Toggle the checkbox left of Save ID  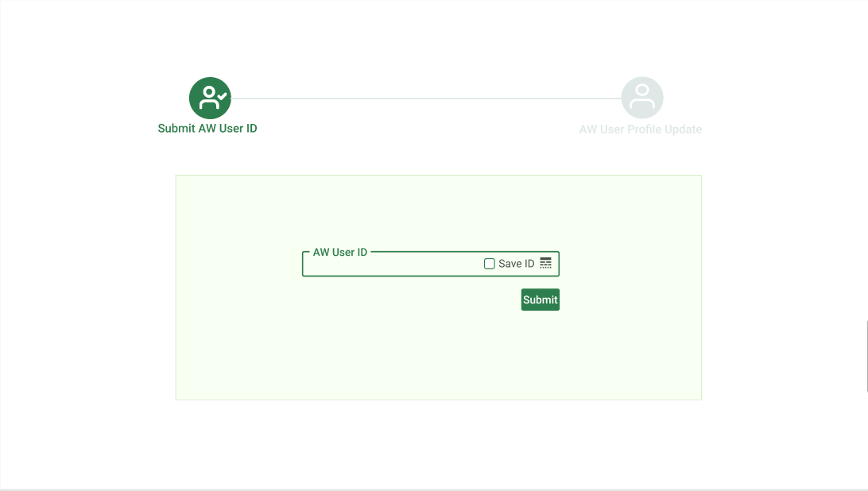(x=490, y=264)
